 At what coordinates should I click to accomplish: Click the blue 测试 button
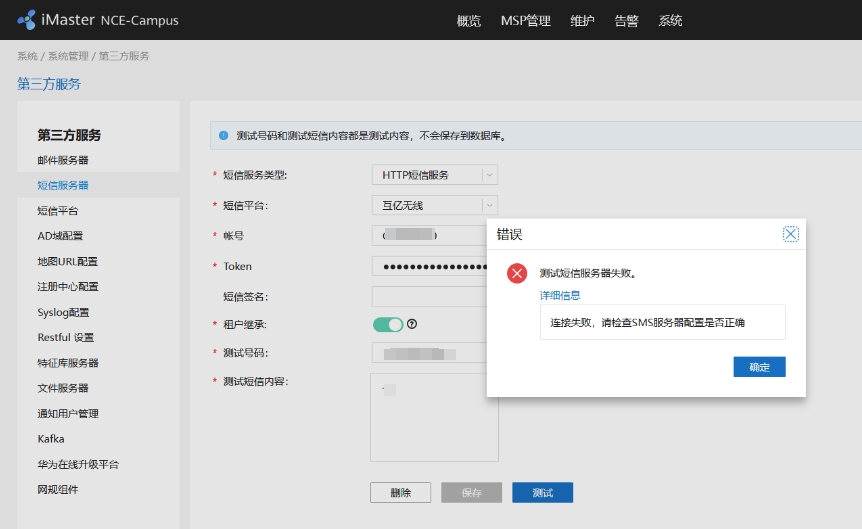click(542, 493)
